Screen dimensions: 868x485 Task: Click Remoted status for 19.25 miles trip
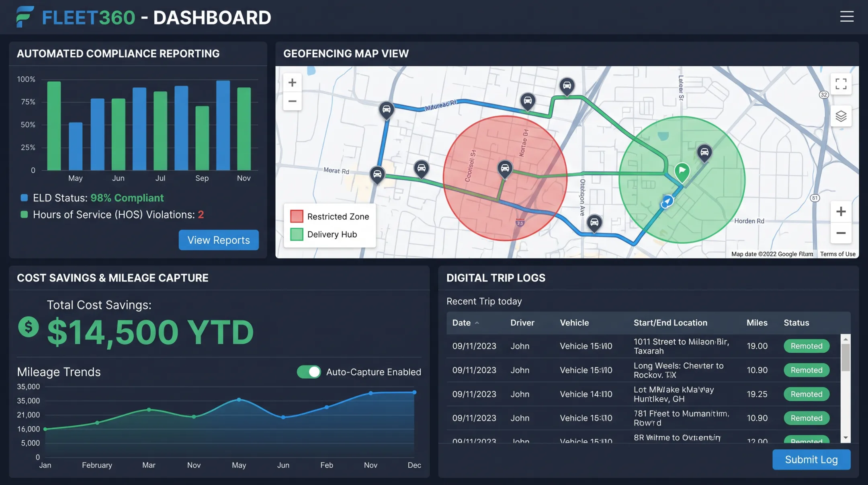806,394
